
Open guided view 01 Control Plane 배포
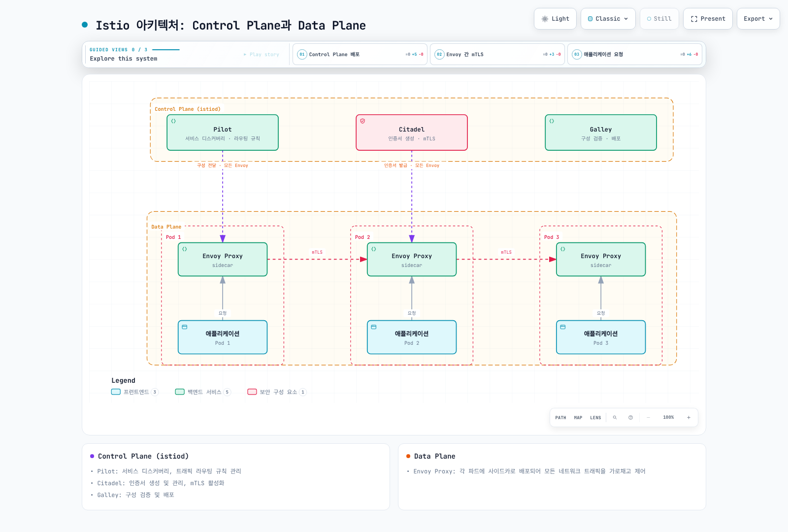point(360,54)
